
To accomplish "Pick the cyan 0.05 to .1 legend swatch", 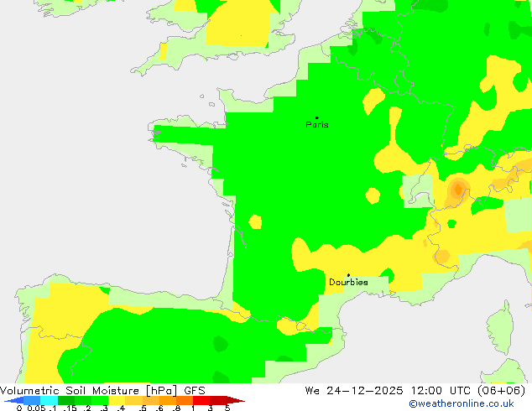I will click(50, 400).
